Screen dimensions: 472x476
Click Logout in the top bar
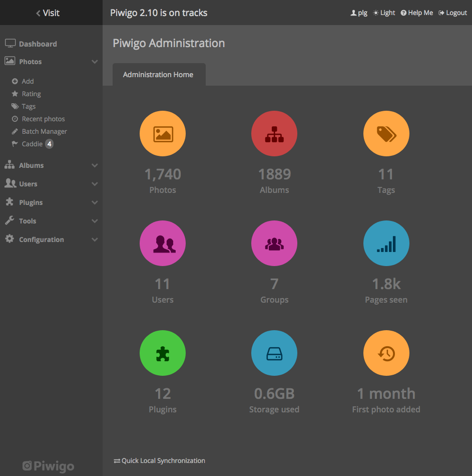[452, 13]
